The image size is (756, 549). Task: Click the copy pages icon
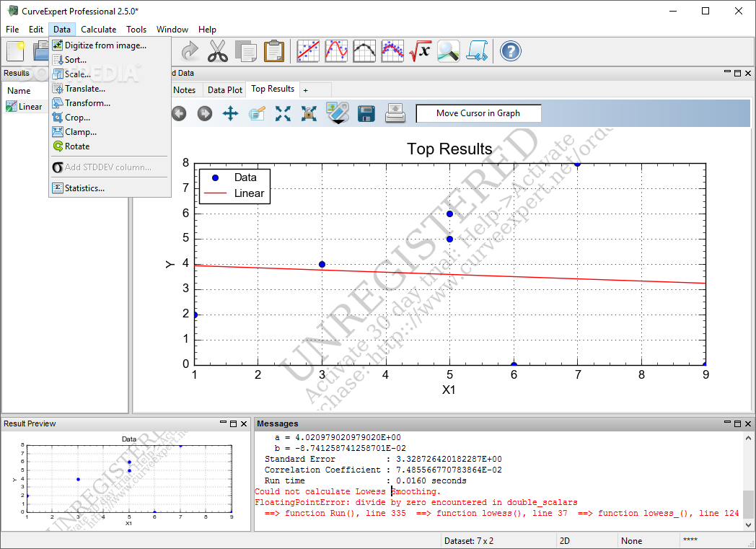tap(246, 51)
